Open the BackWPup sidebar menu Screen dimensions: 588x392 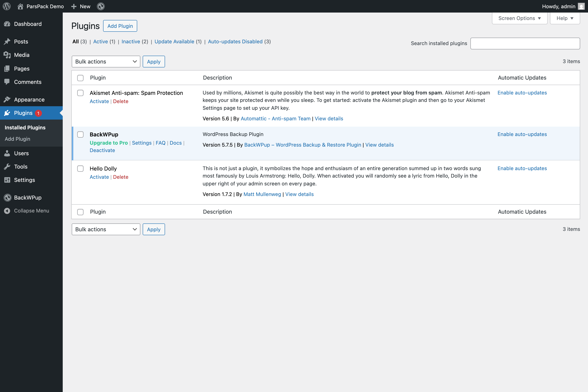(31, 198)
